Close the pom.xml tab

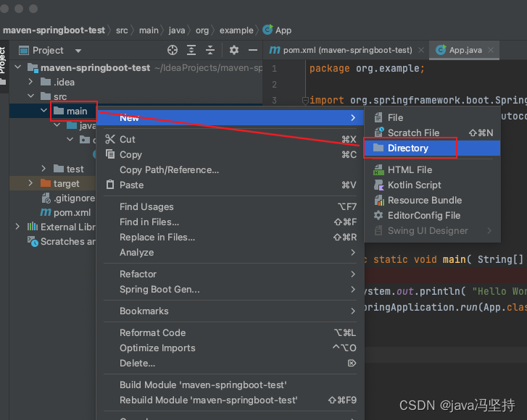pos(420,50)
